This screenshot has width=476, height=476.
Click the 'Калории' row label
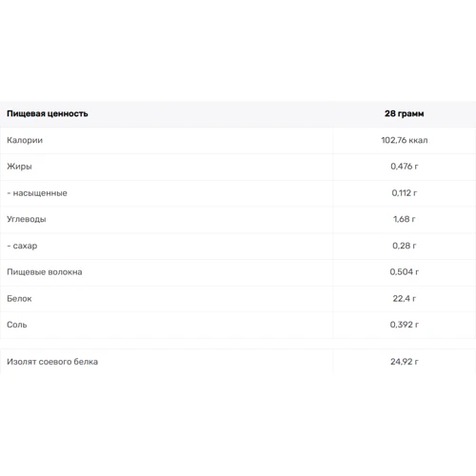tap(25, 140)
